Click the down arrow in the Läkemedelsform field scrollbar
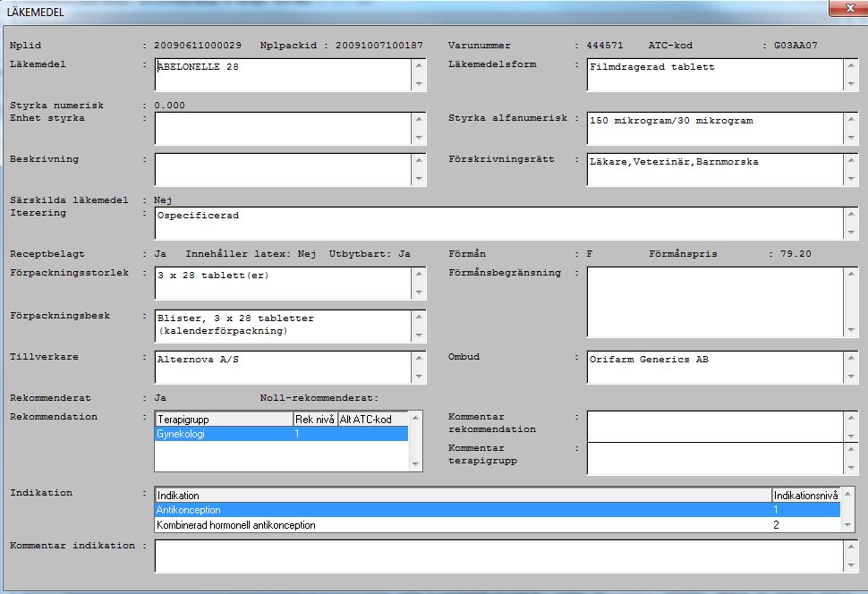Image resolution: width=868 pixels, height=594 pixels. click(x=851, y=84)
